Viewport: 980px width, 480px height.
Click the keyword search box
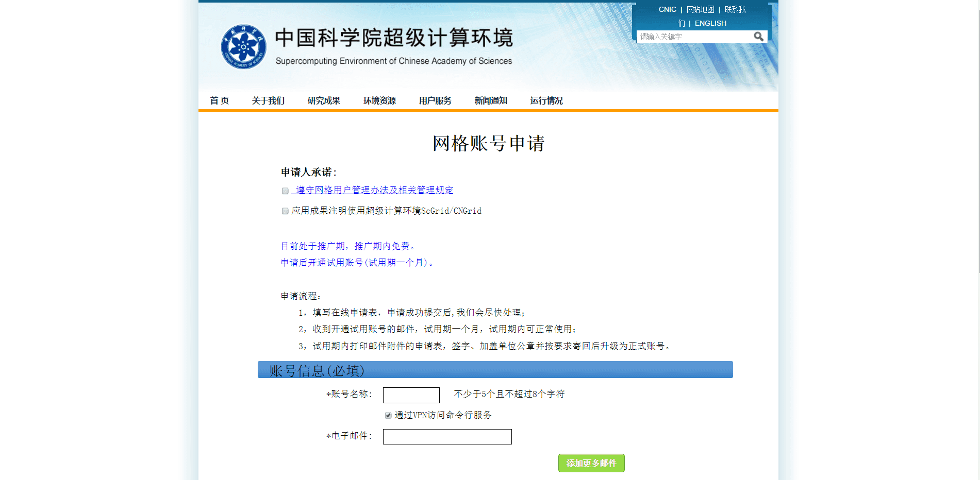tap(693, 37)
